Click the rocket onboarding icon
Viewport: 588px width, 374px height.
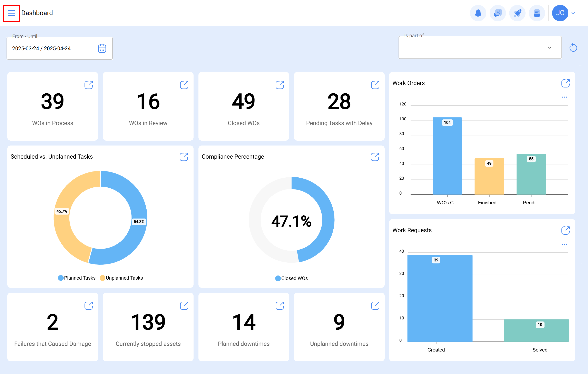[517, 13]
